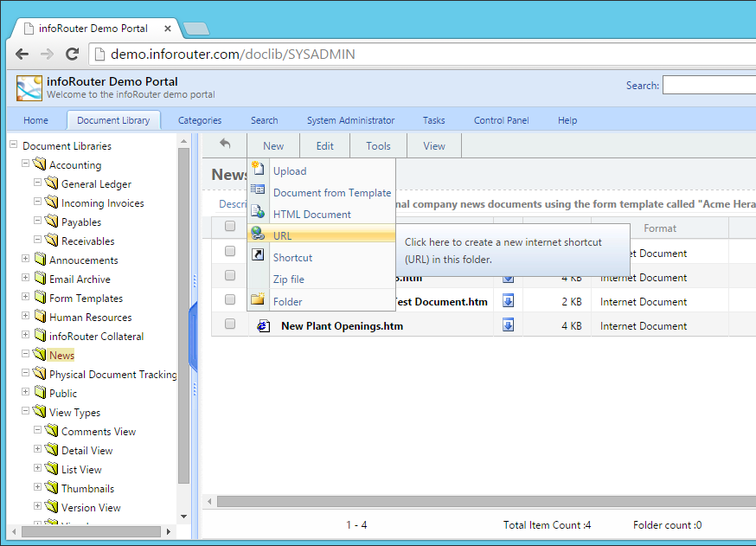
Task: Click the News folder icon in tree
Action: (40, 354)
